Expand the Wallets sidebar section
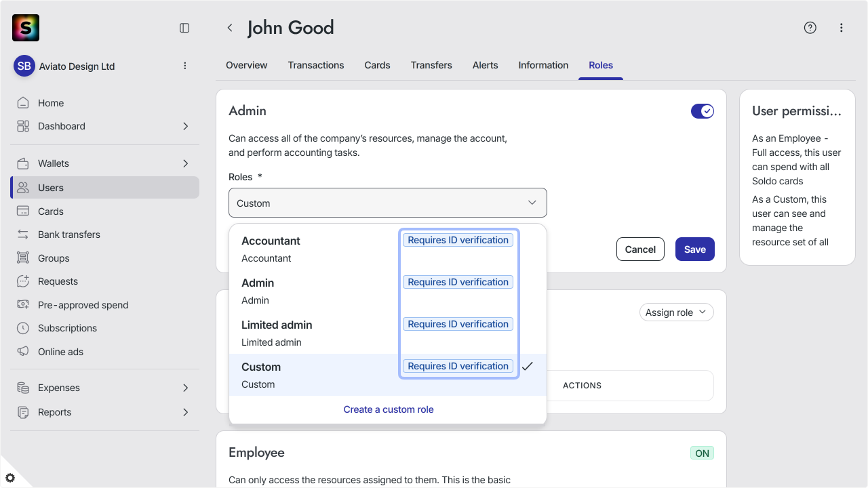868x488 pixels. point(105,163)
